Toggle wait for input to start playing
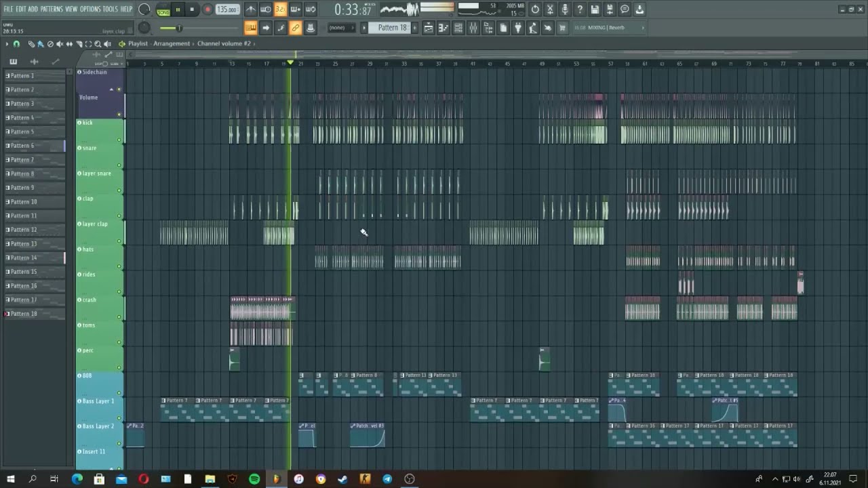The image size is (868, 488). pos(265,9)
